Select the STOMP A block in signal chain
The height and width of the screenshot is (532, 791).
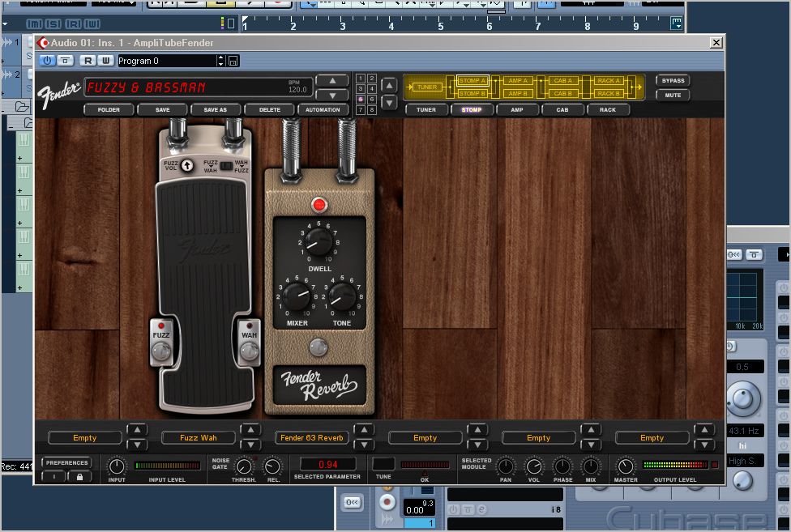pos(472,81)
